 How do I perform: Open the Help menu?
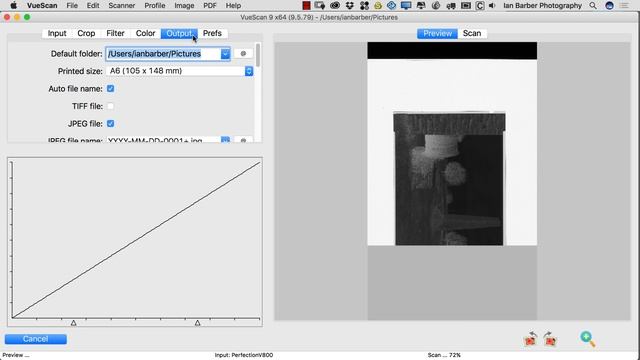coord(233,6)
